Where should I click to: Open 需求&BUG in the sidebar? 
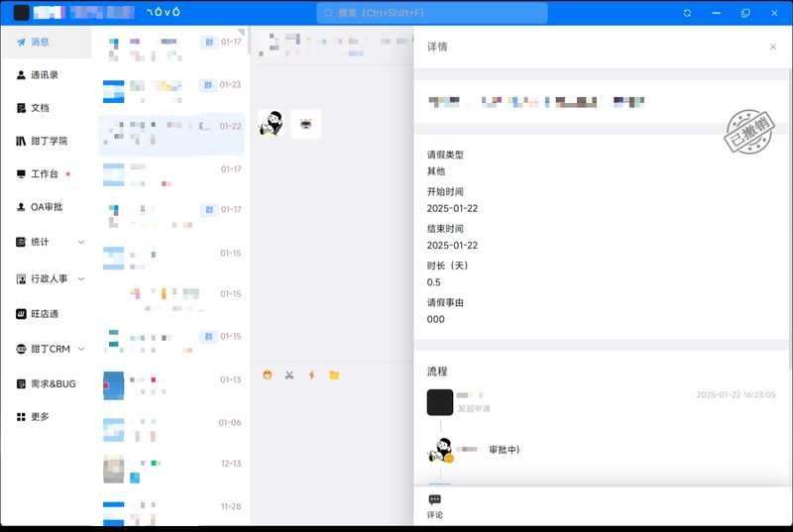(53, 383)
